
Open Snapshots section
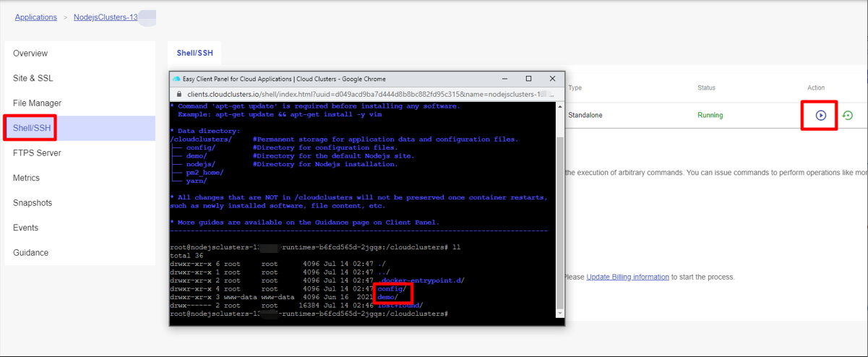33,203
